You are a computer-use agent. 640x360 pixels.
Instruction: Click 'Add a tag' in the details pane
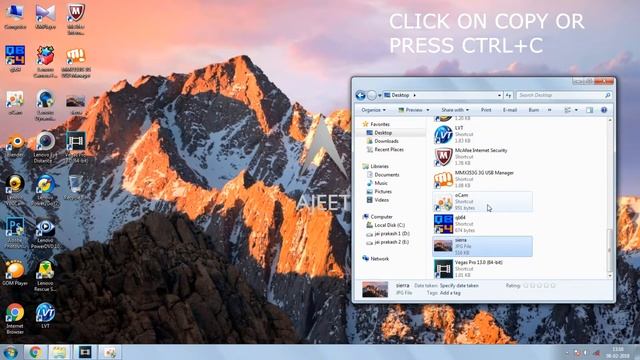(x=450, y=293)
